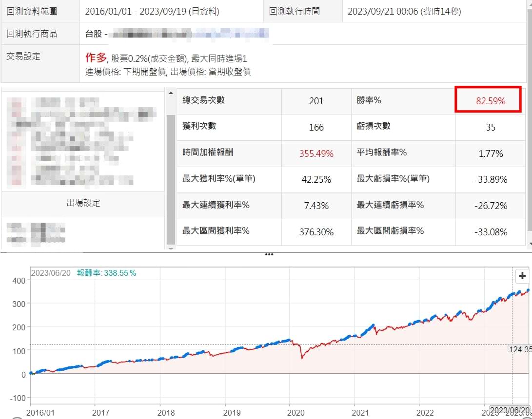Click the 最大區間虧損率% value -33.08%
Screen dimensions: 532x419
[491, 232]
